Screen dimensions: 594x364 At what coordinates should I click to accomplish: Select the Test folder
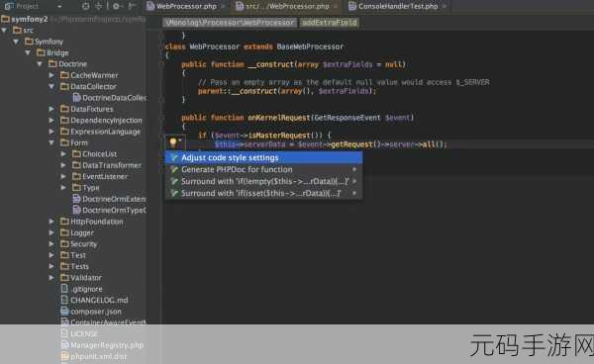click(x=78, y=255)
